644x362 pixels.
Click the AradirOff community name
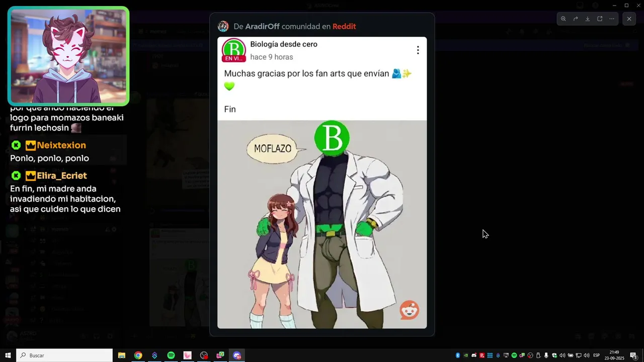[262, 26]
